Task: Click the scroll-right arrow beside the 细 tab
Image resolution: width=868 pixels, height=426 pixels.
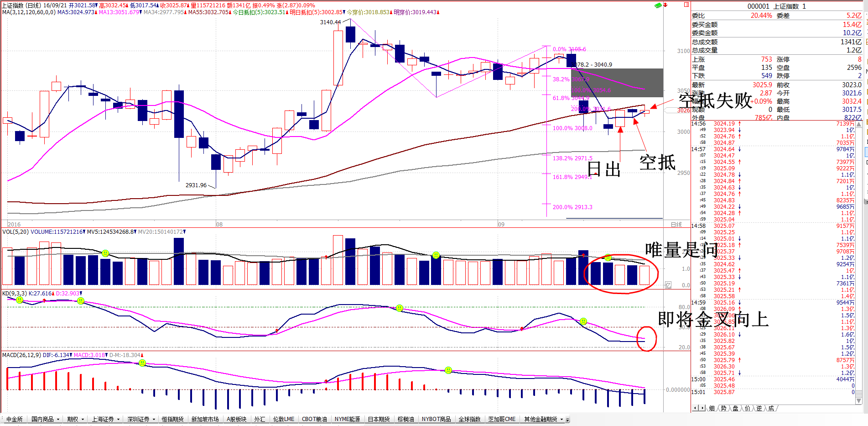Action: click(702, 408)
